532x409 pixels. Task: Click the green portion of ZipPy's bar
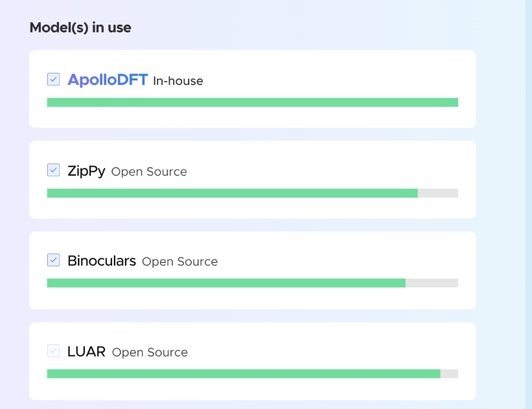pyautogui.click(x=232, y=193)
